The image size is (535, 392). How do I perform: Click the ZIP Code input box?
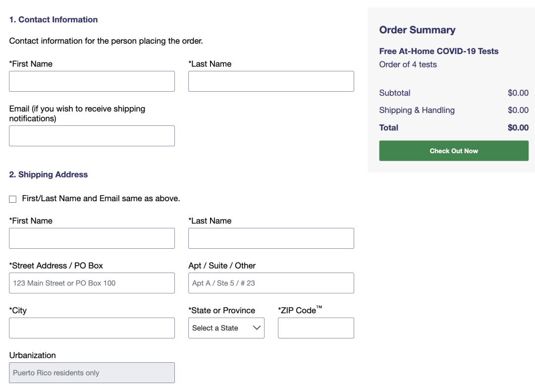point(316,328)
